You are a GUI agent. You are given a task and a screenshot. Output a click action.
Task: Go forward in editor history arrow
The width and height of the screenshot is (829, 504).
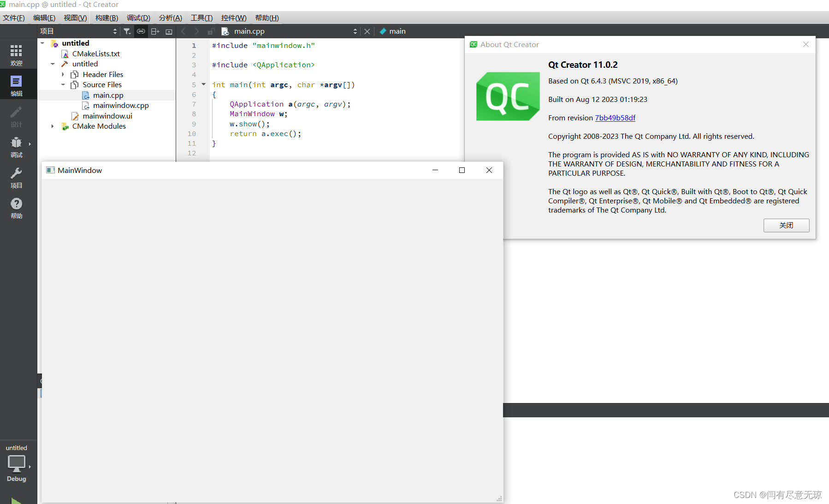pos(197,31)
